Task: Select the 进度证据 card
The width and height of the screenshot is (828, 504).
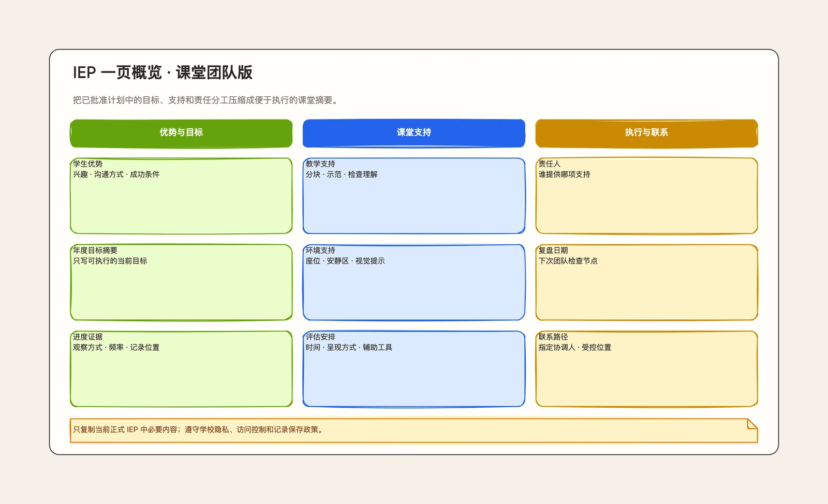Action: 181,368
